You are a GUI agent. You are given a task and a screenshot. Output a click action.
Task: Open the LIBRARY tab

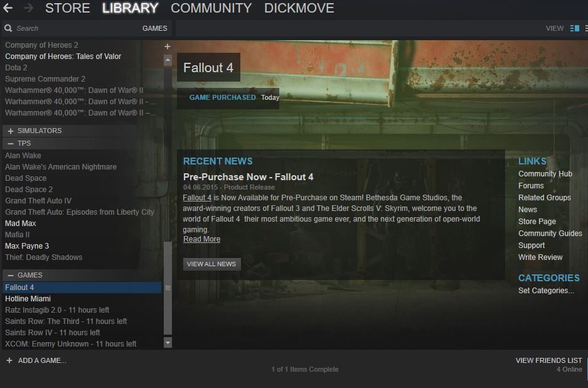pos(130,8)
